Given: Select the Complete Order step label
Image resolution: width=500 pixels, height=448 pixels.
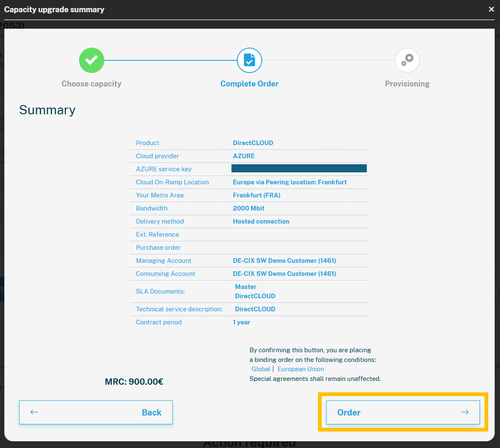Looking at the screenshot, I should pyautogui.click(x=249, y=84).
